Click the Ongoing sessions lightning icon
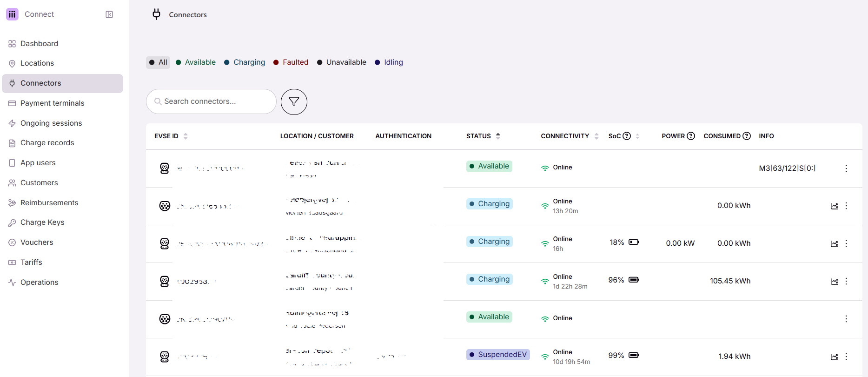The height and width of the screenshot is (377, 868). [x=12, y=123]
